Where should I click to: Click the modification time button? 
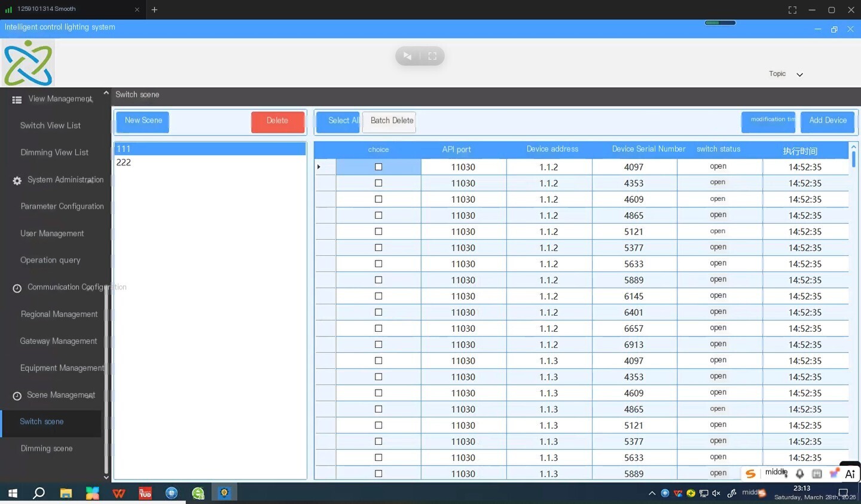tap(768, 121)
